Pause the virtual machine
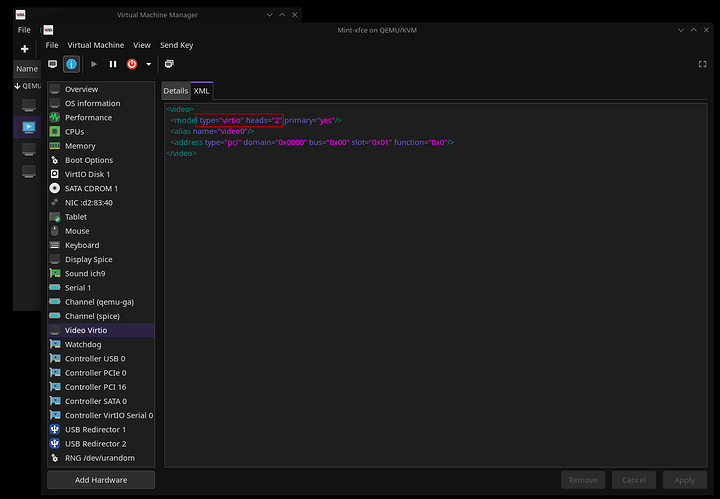Image resolution: width=720 pixels, height=499 pixels. [112, 64]
